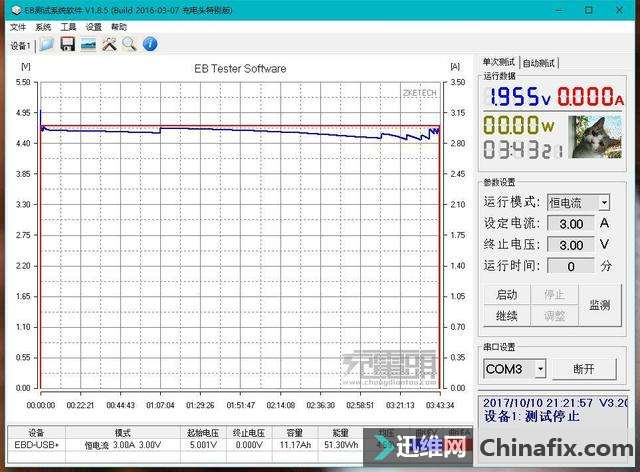The image size is (640, 472).
Task: Click the cat photo thumbnail
Action: pyautogui.click(x=596, y=137)
